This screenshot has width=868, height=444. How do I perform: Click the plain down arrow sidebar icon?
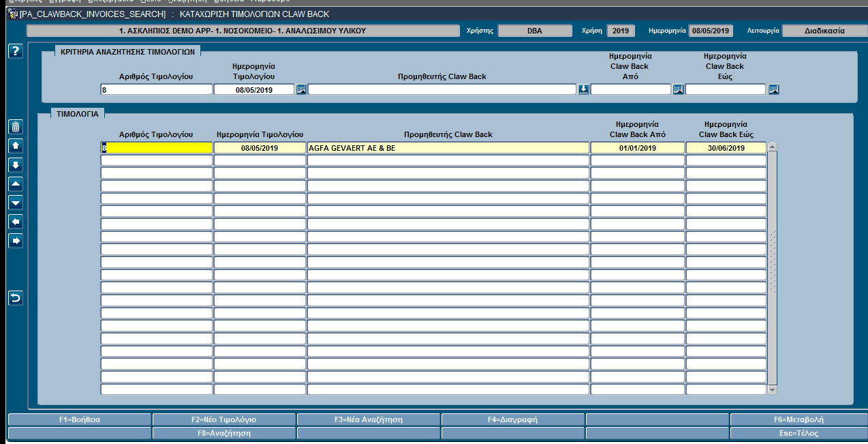pos(16,165)
